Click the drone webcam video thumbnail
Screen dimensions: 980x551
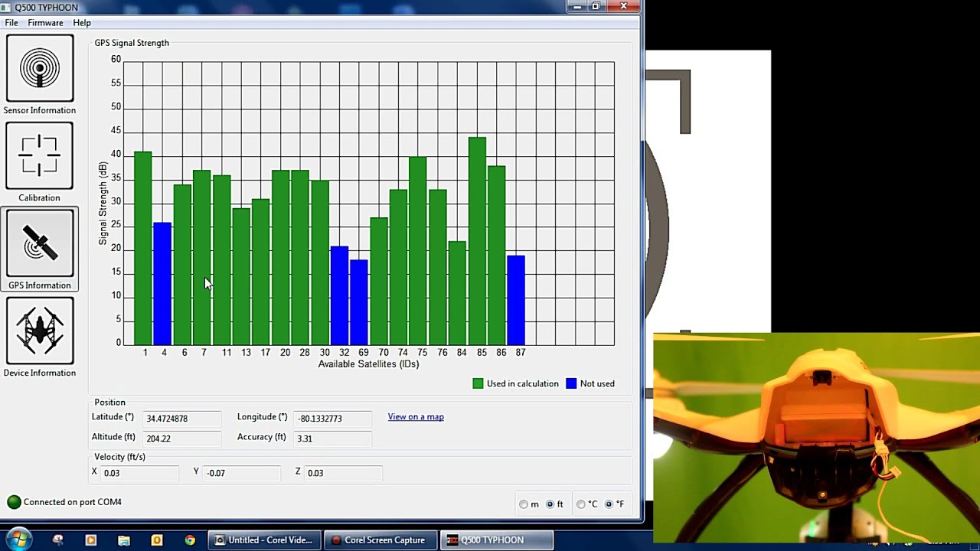[816, 438]
